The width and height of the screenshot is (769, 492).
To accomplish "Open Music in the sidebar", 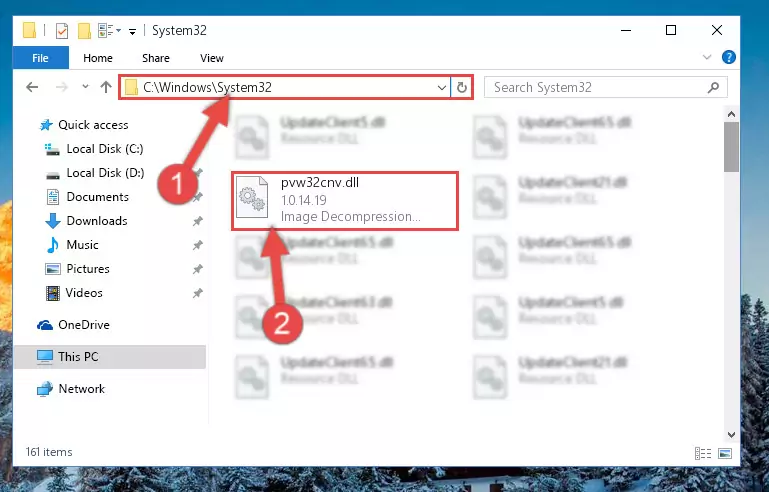I will click(72, 245).
